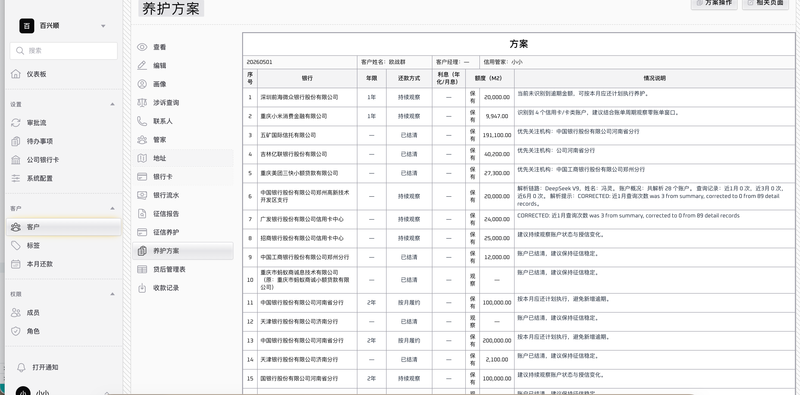Collapse the 权限 sidebar section
The height and width of the screenshot is (395, 800).
[113, 294]
